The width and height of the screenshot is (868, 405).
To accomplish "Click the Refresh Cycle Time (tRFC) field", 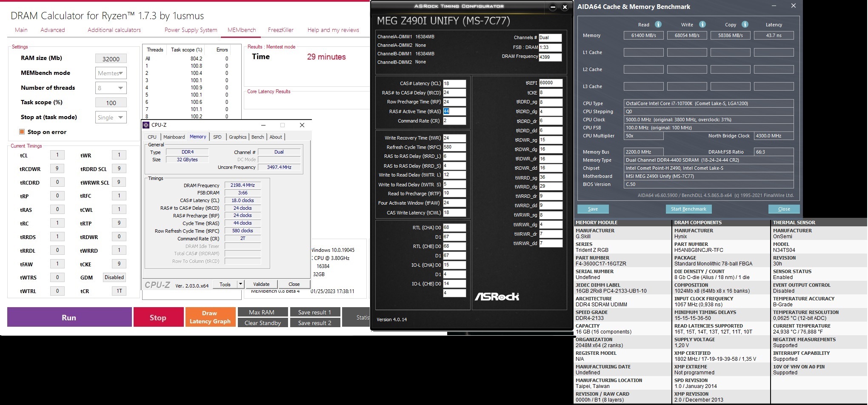I will (x=454, y=147).
